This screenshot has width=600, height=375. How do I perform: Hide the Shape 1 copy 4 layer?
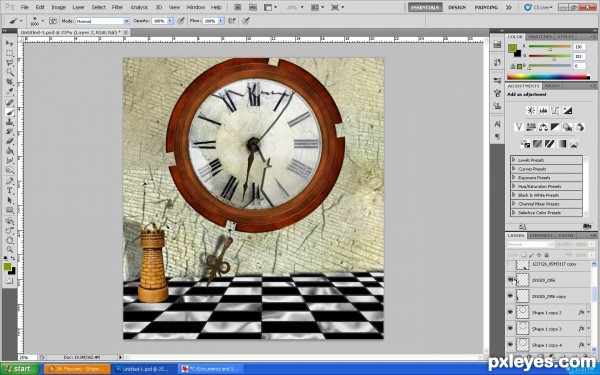510,344
